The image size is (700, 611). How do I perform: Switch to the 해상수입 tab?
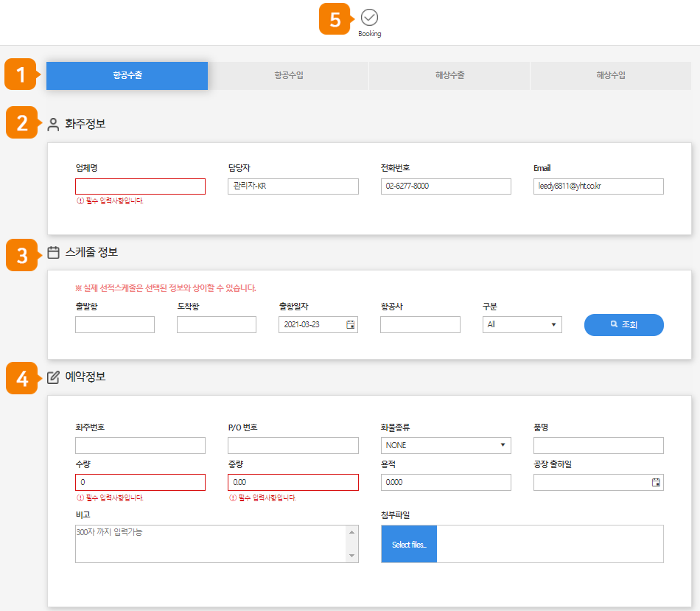point(611,75)
